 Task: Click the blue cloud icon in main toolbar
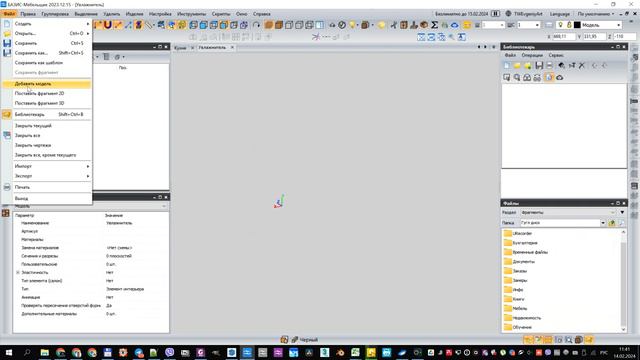point(455,25)
